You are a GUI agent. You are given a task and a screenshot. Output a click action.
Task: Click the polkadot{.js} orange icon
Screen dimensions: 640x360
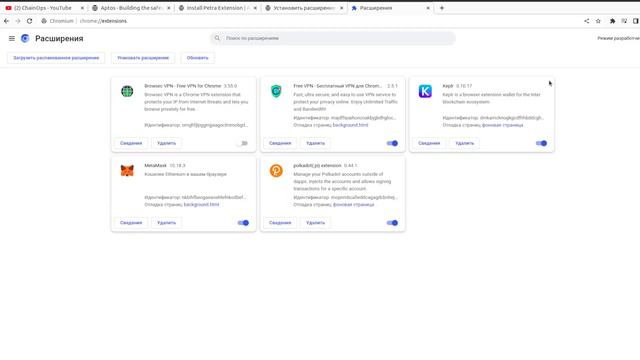coord(276,171)
